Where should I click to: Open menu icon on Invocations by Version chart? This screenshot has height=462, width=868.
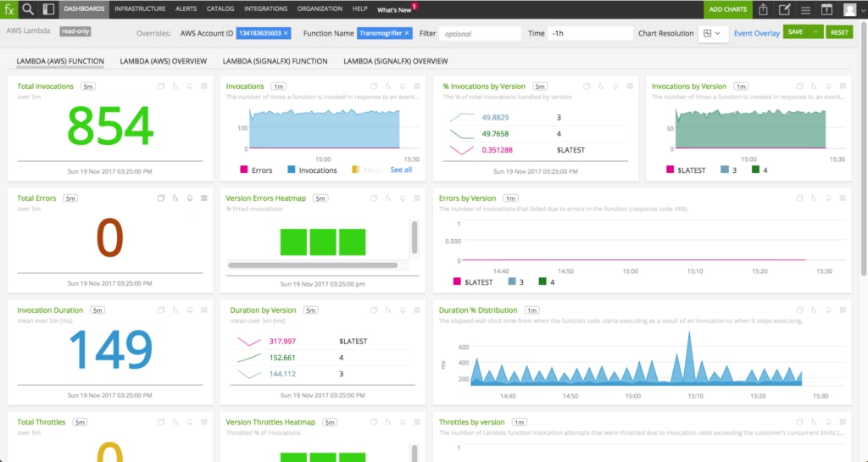(843, 86)
